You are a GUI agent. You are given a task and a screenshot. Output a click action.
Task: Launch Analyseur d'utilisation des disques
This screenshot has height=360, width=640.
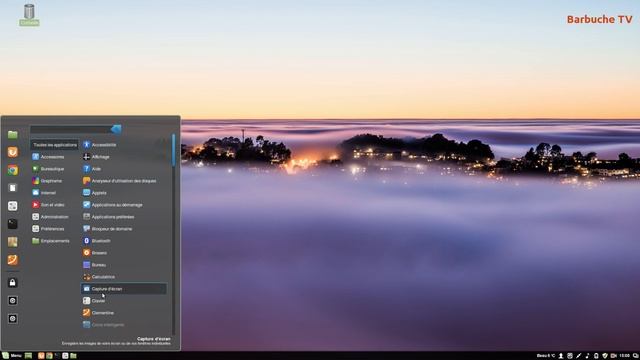120,181
